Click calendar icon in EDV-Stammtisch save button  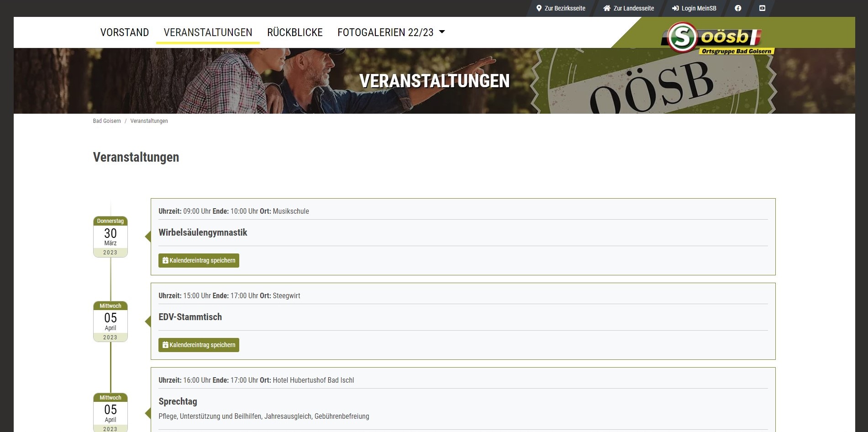coord(165,345)
